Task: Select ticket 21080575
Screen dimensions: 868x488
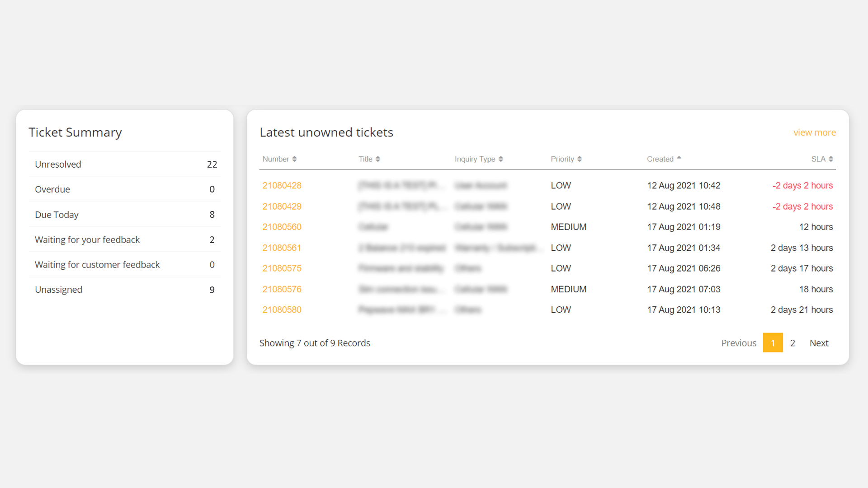Action: (282, 268)
